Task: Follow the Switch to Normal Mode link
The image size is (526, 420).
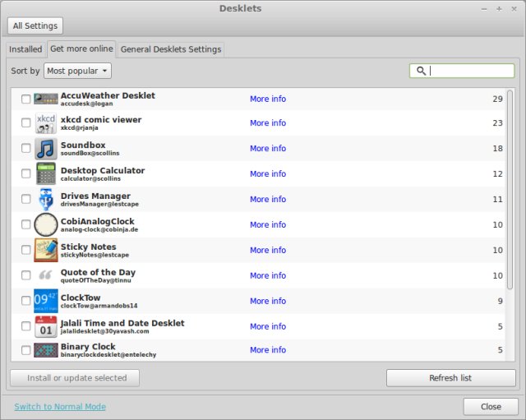Action: [60, 407]
